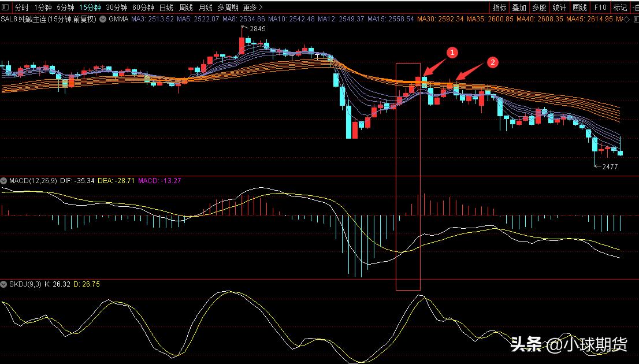Click the D: 26.75 value

pyautogui.click(x=87, y=284)
